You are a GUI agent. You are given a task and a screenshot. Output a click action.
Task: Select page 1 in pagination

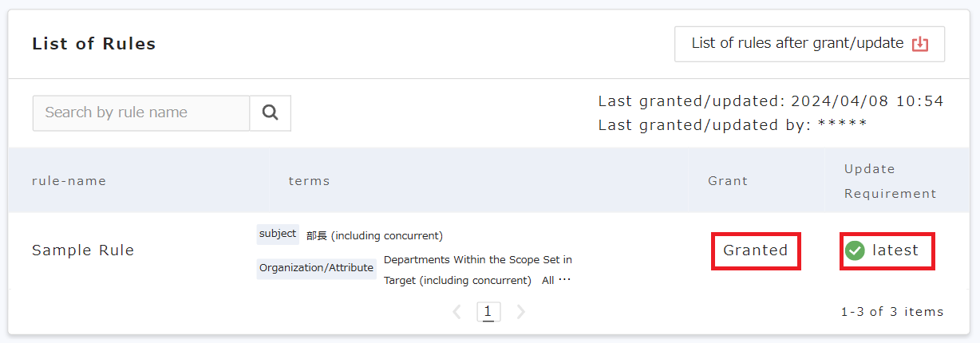click(488, 312)
